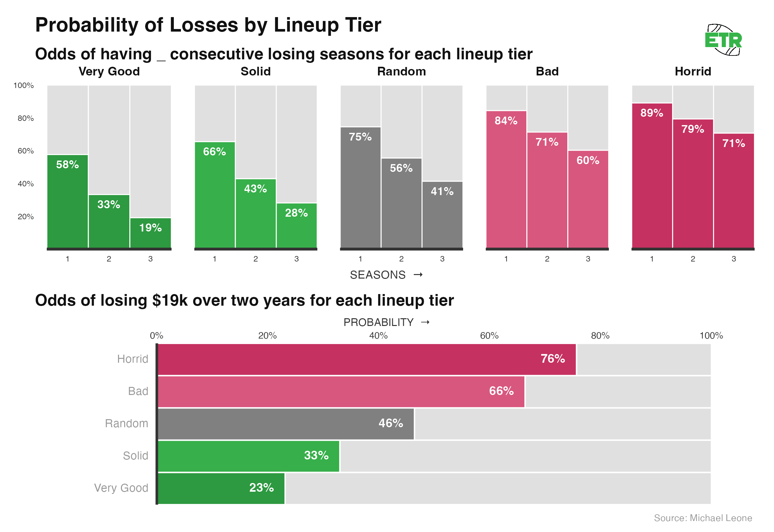Click the Very Good 23% horizontal bar
This screenshot has width=774, height=532.
pos(221,488)
